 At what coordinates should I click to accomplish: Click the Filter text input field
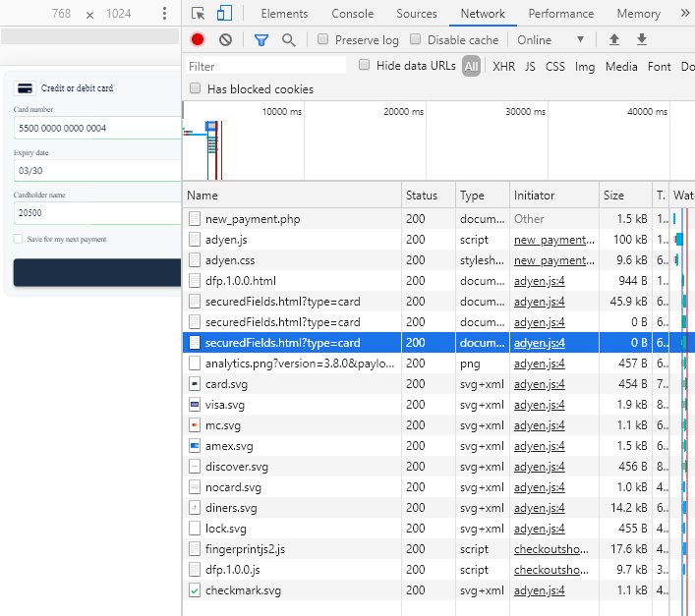pyautogui.click(x=266, y=67)
